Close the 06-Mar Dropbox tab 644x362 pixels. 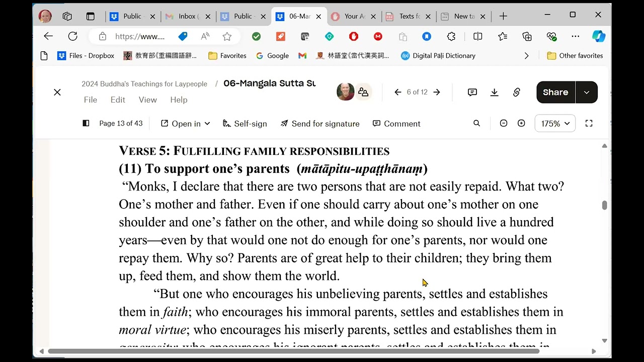click(x=318, y=17)
